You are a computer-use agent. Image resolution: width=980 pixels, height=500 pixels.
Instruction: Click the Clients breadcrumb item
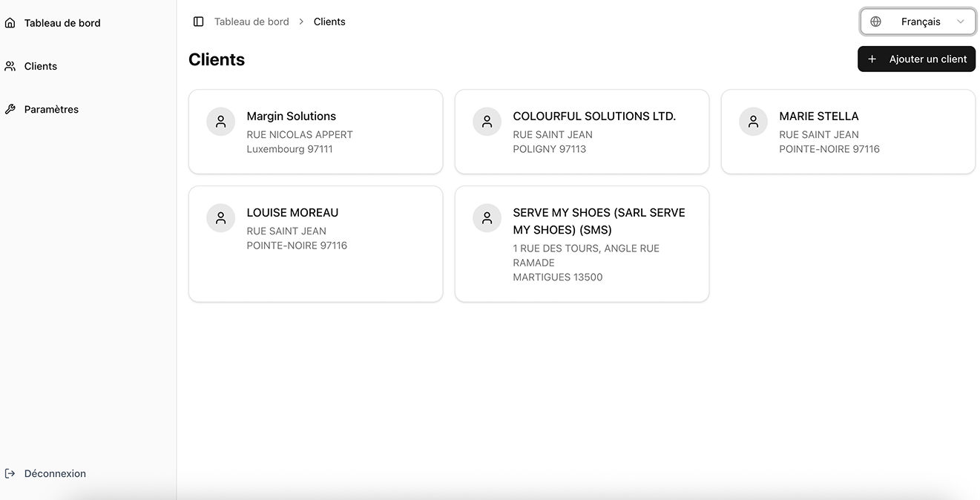[329, 22]
